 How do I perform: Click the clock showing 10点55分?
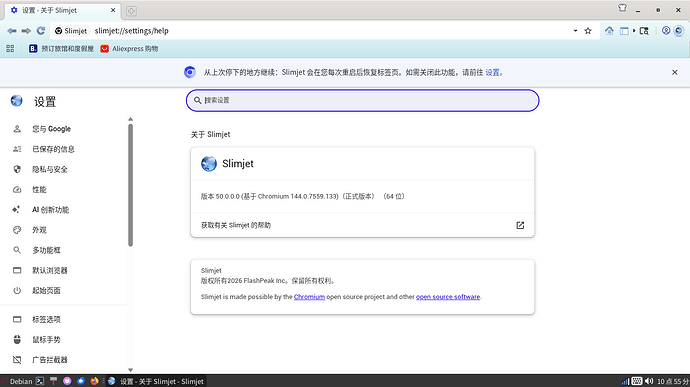(x=673, y=381)
